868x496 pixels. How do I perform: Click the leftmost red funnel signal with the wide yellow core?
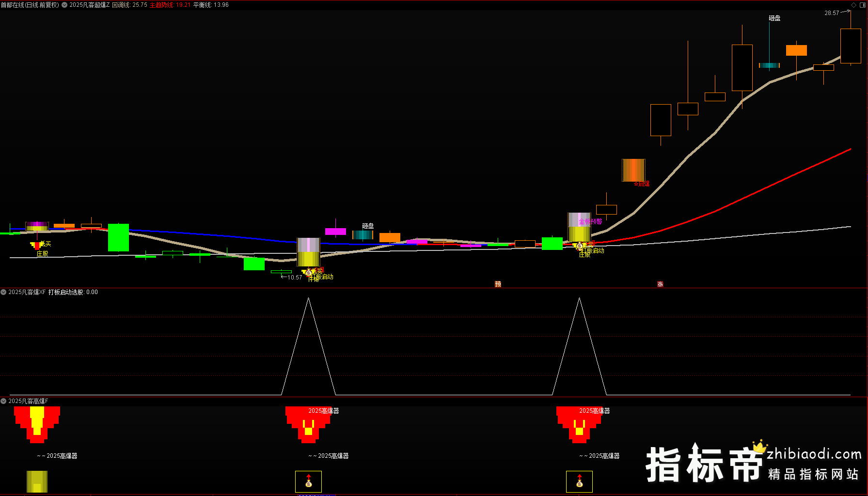(x=37, y=425)
